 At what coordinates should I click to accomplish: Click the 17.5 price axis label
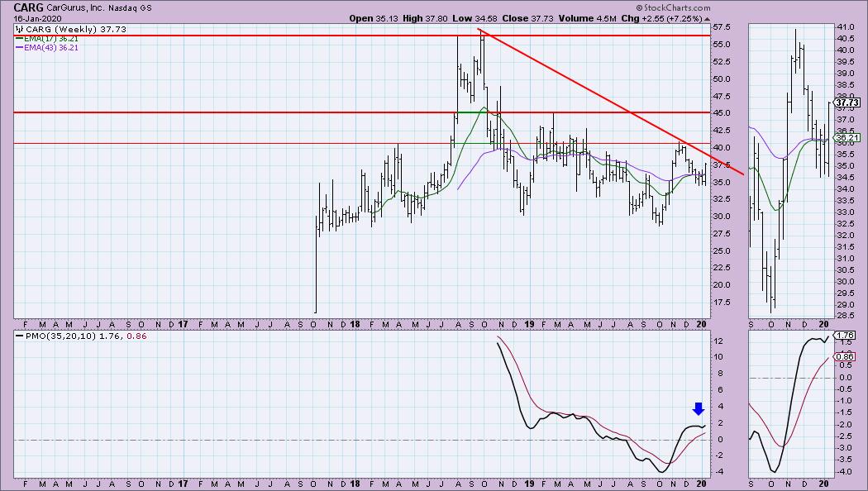(x=723, y=303)
